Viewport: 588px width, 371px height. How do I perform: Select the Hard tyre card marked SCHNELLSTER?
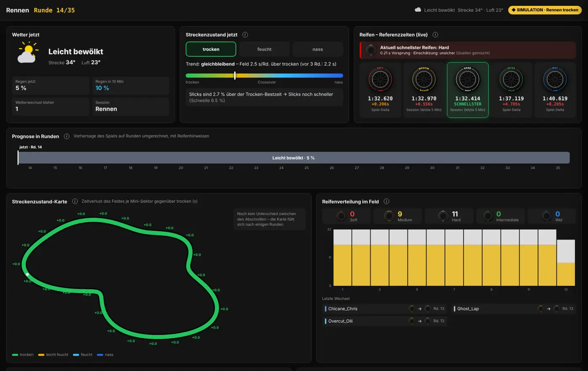(467, 90)
